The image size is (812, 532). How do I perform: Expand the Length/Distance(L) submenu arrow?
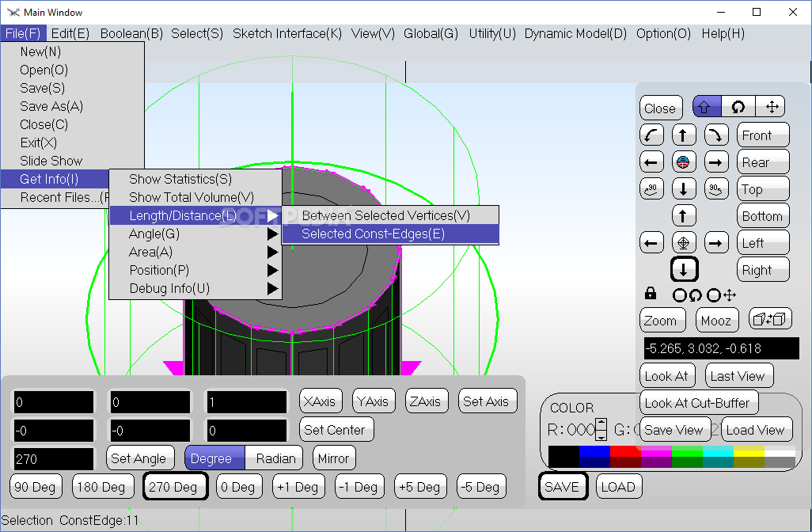[x=272, y=215]
